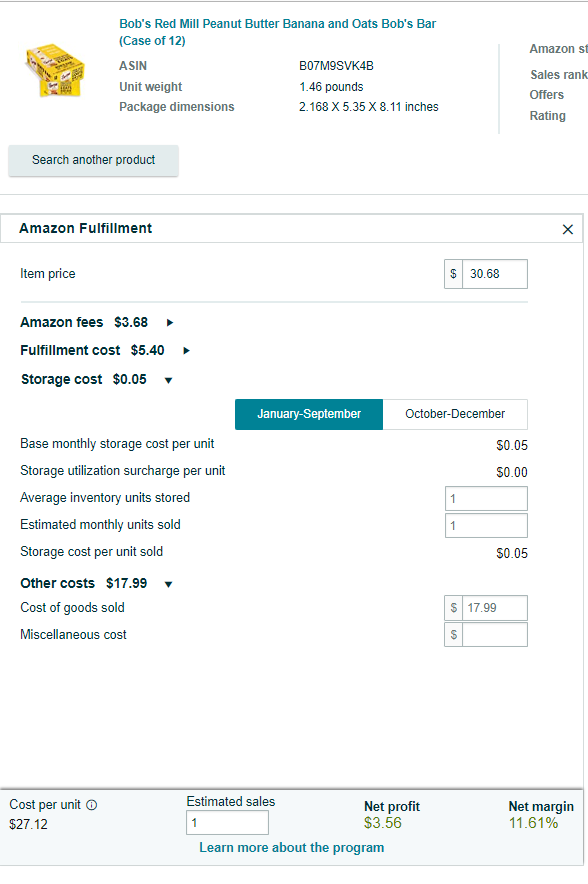Switch to October-December storage period
The image size is (588, 884).
click(x=455, y=414)
